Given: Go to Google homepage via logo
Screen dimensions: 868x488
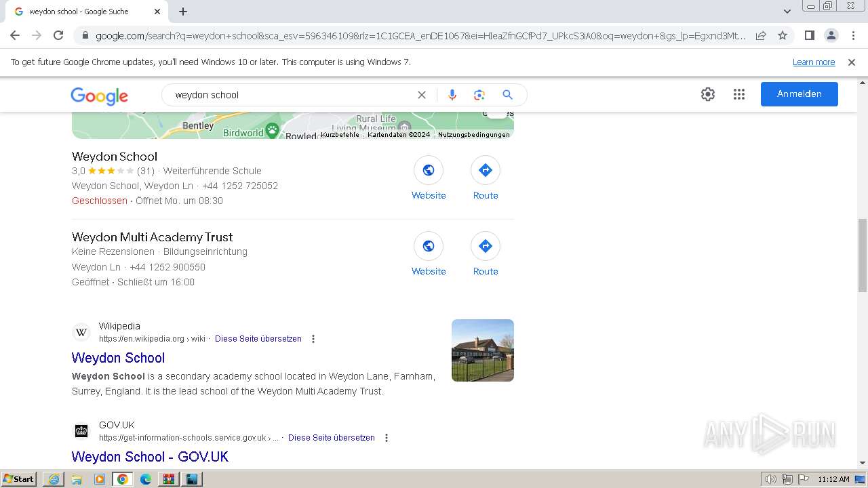Looking at the screenshot, I should (x=99, y=96).
